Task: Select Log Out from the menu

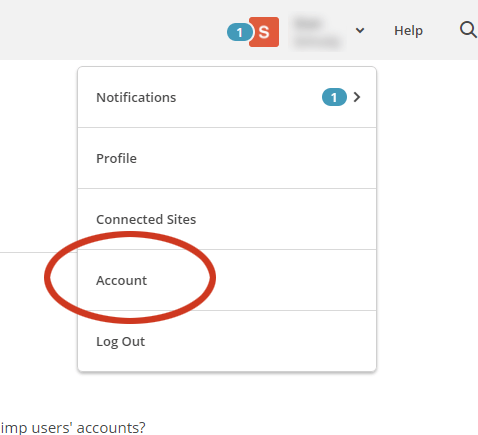Action: (x=227, y=341)
